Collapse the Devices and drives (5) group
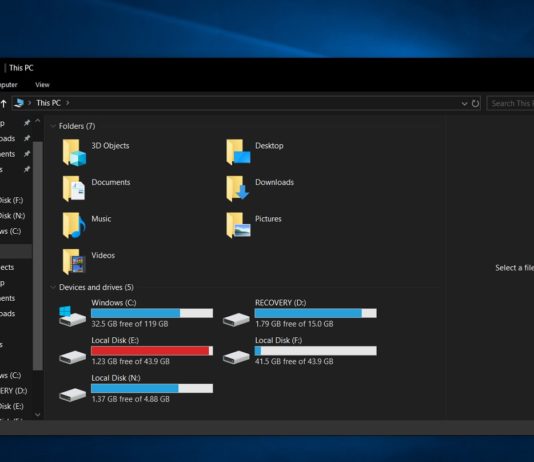This screenshot has height=462, width=534. [x=53, y=287]
